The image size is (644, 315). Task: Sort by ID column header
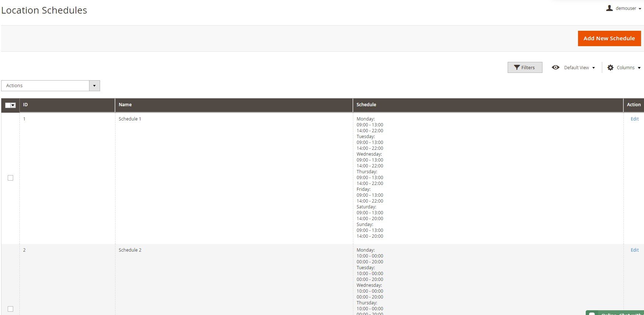point(67,105)
